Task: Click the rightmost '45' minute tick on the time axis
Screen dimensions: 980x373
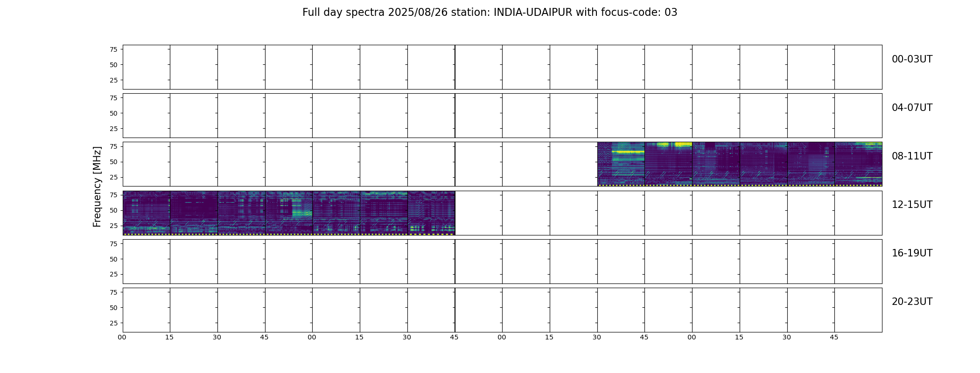Action: click(x=834, y=337)
